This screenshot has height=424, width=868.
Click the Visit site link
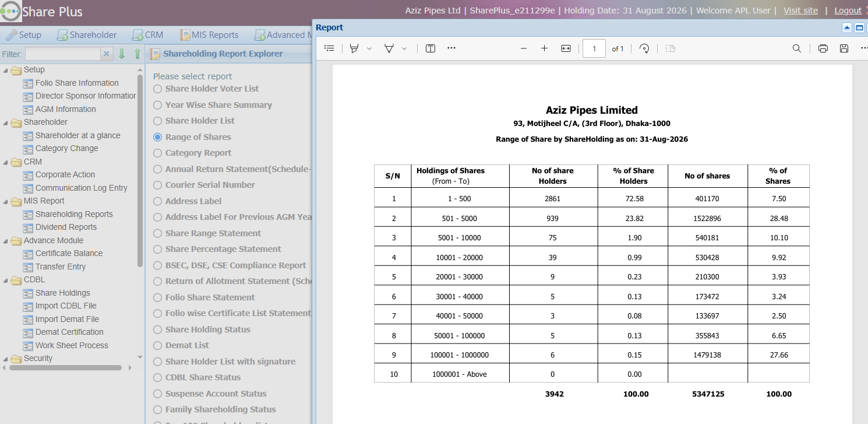tap(800, 10)
